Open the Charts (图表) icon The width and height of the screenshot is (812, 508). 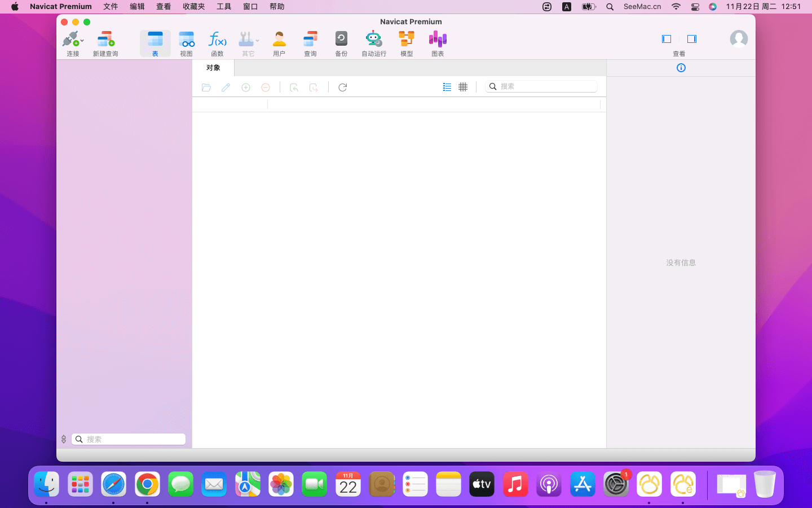[438, 40]
